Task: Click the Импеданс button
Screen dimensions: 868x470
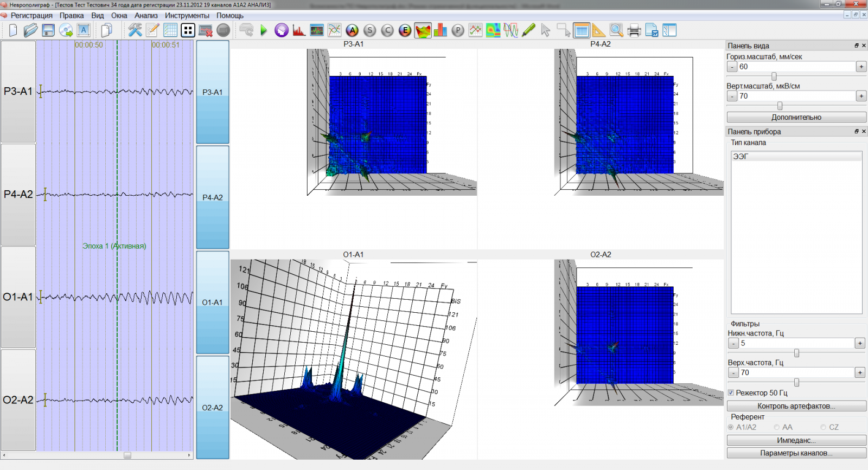Action: [x=796, y=440]
